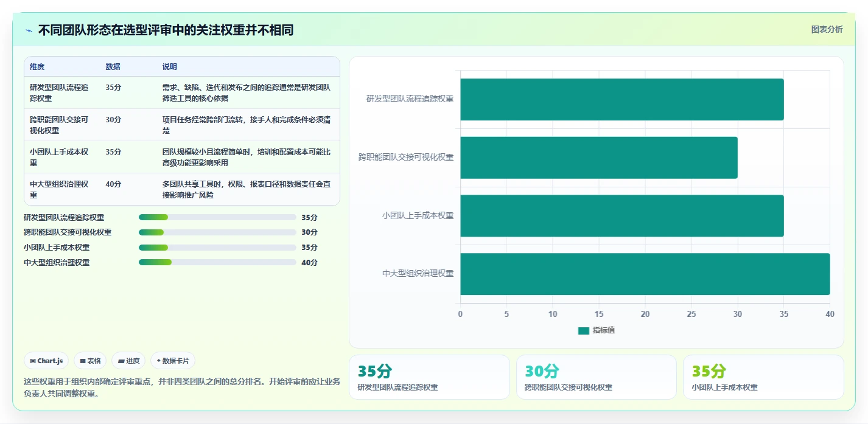This screenshot has height=424, width=868.
Task: Click the 40分 label beside the progress bar
Action: click(x=309, y=263)
